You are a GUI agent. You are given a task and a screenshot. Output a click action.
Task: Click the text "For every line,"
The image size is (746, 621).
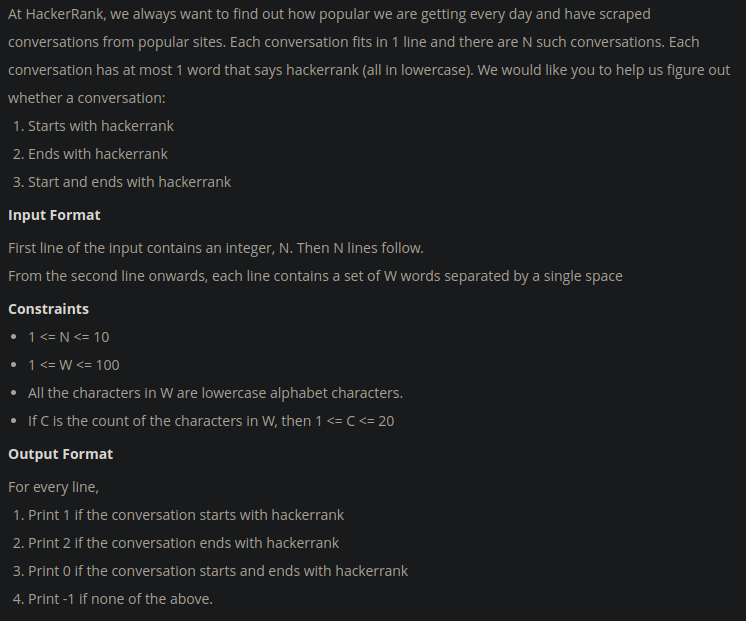coord(53,487)
